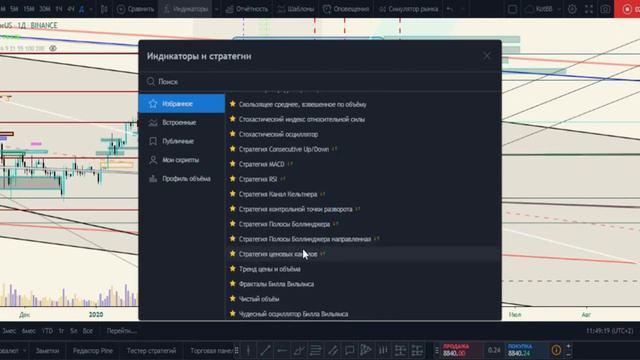This screenshot has width=640, height=360.
Task: Unfavorite star for Чистый объём
Action: pos(233,299)
